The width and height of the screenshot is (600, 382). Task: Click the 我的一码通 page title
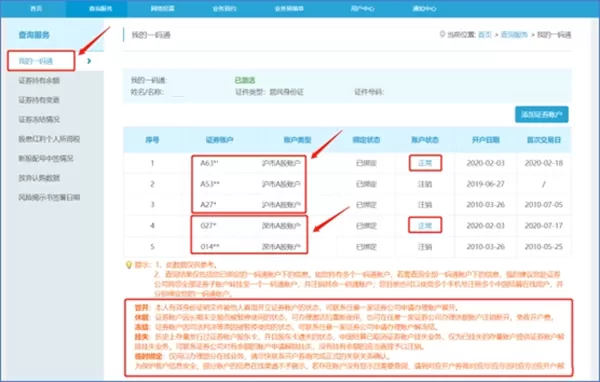(151, 35)
